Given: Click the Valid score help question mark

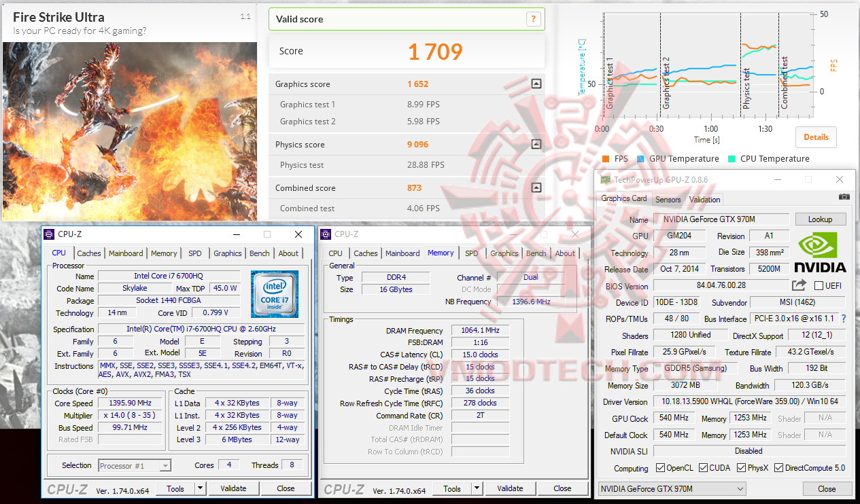Looking at the screenshot, I should coord(533,19).
